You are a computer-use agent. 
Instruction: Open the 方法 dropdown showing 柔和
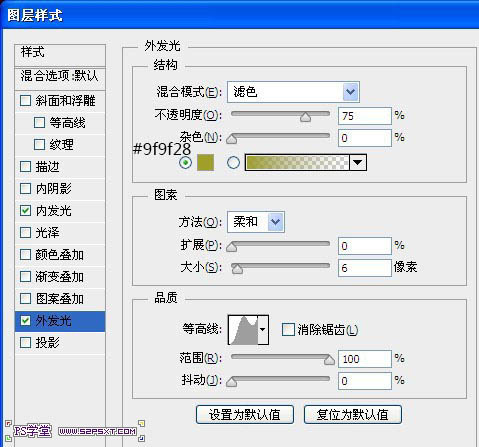256,222
